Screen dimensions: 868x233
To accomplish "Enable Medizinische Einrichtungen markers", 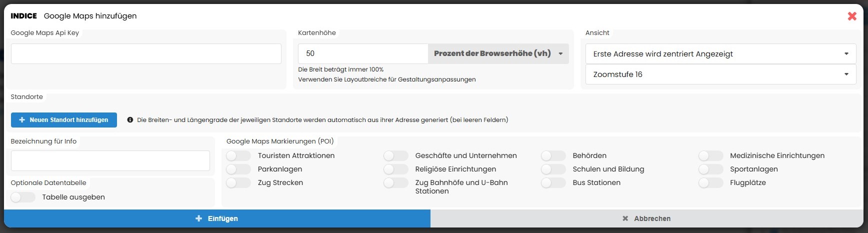I will pos(710,156).
